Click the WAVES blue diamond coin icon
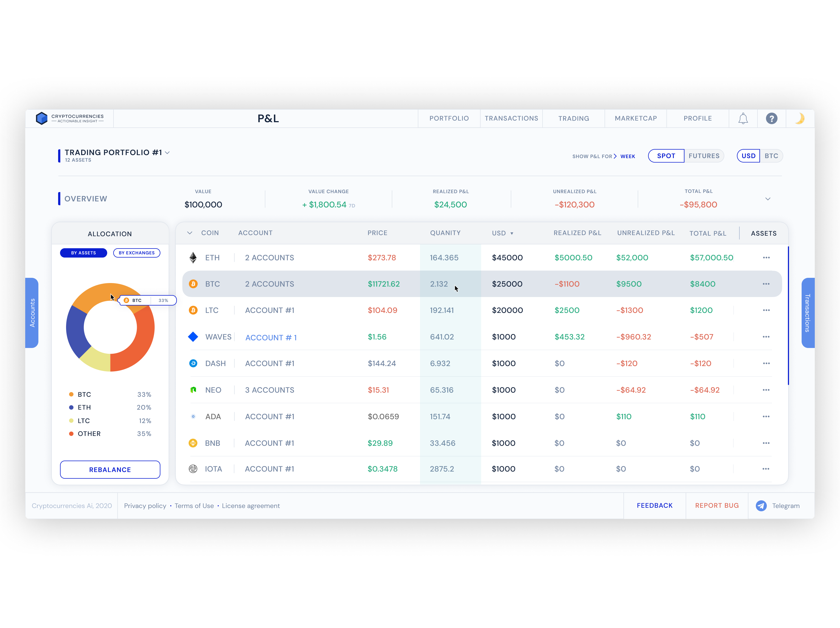 point(193,336)
